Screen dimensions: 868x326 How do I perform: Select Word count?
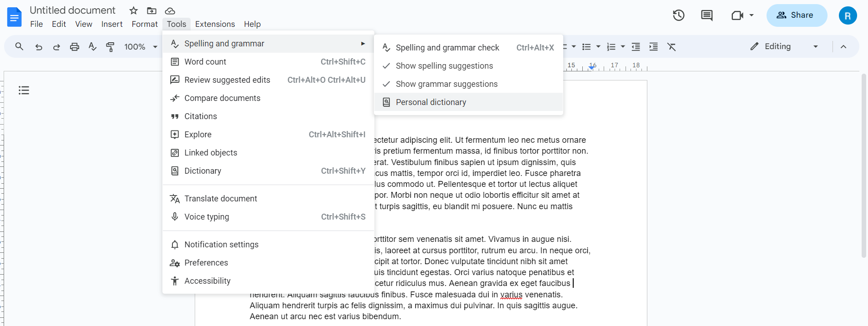click(x=268, y=62)
